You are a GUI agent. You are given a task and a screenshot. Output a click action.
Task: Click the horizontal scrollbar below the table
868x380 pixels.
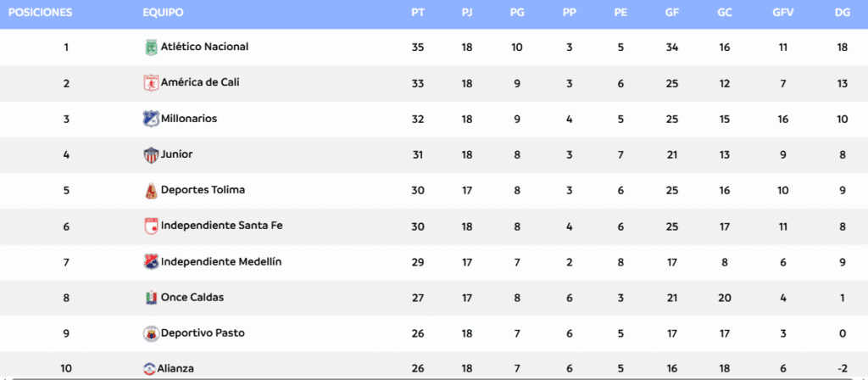434,378
